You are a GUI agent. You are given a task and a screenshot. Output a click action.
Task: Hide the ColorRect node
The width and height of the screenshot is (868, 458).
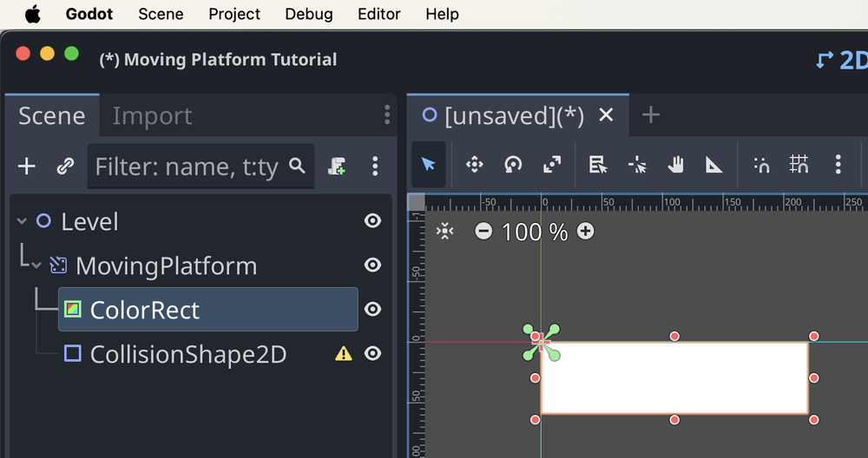372,309
